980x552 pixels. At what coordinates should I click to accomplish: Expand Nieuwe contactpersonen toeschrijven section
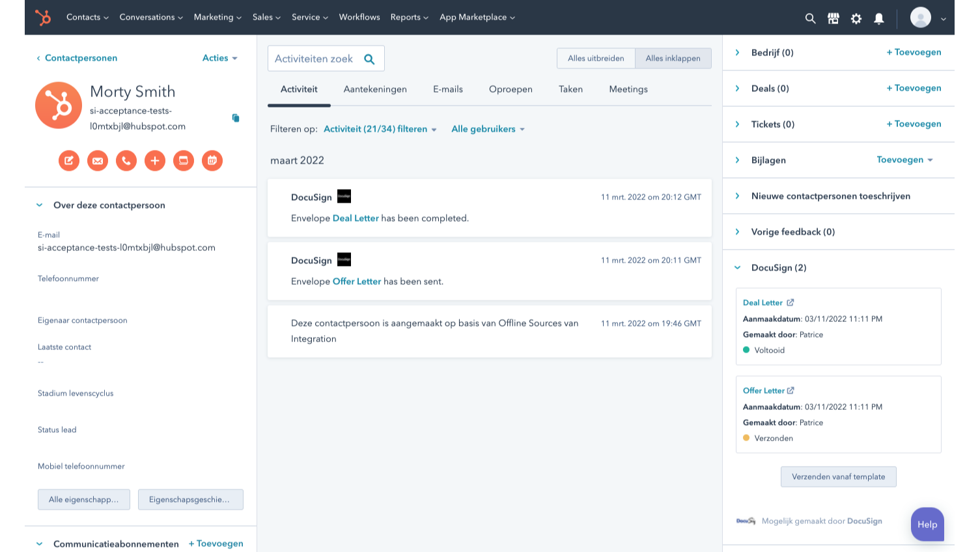[737, 196]
